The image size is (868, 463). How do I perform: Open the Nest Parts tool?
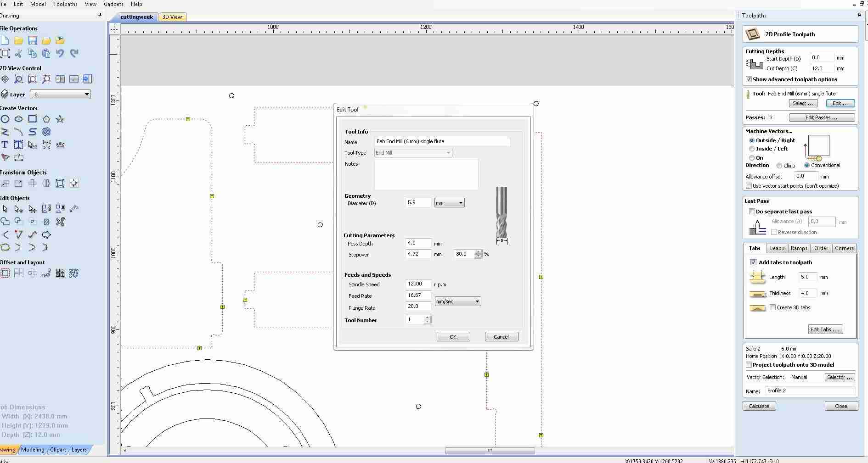pos(74,273)
